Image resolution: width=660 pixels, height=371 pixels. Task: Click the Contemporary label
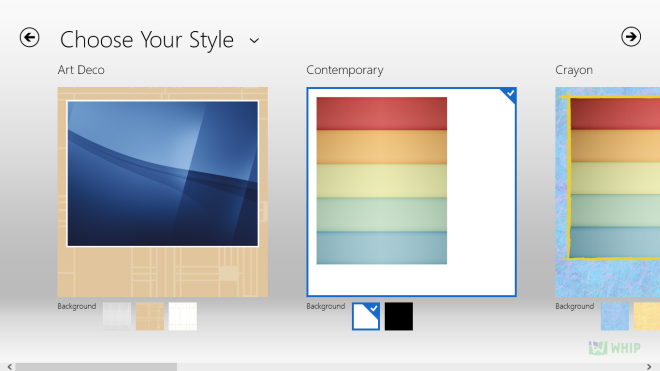click(345, 70)
